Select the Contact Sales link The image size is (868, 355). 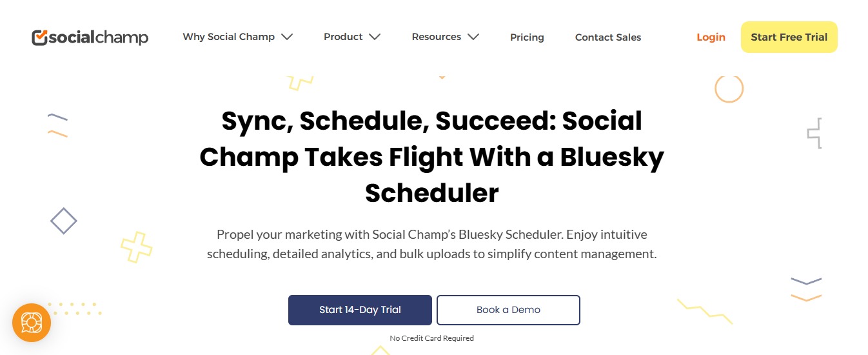click(608, 37)
